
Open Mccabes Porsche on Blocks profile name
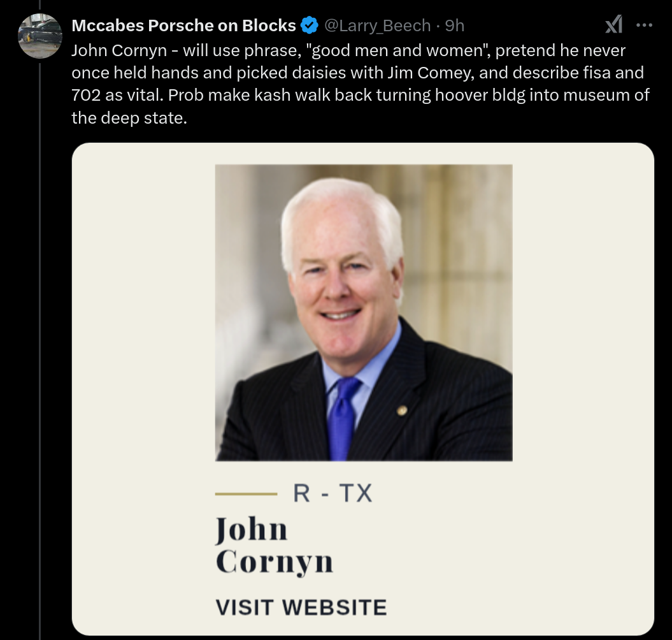pyautogui.click(x=183, y=25)
